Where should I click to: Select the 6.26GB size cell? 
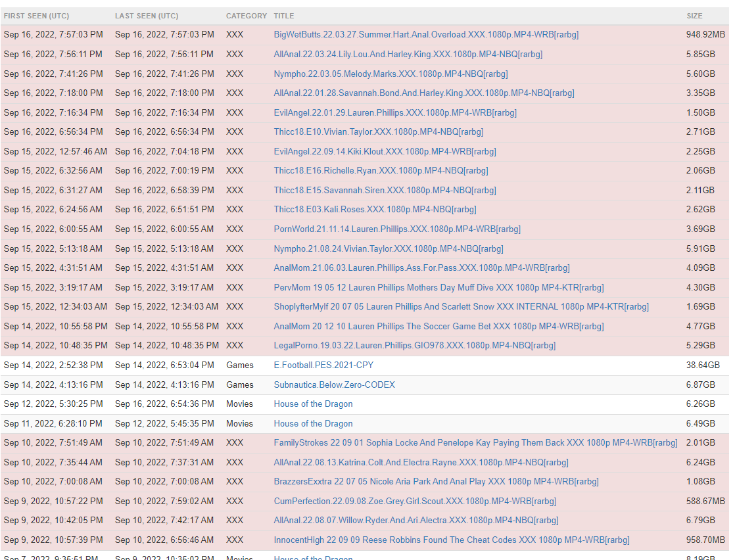pos(700,404)
